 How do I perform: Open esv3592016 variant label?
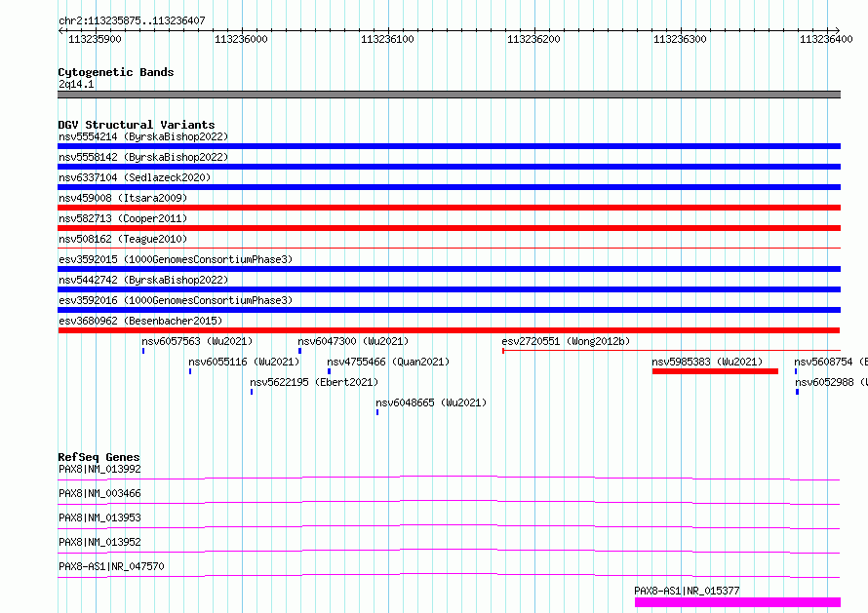click(176, 300)
